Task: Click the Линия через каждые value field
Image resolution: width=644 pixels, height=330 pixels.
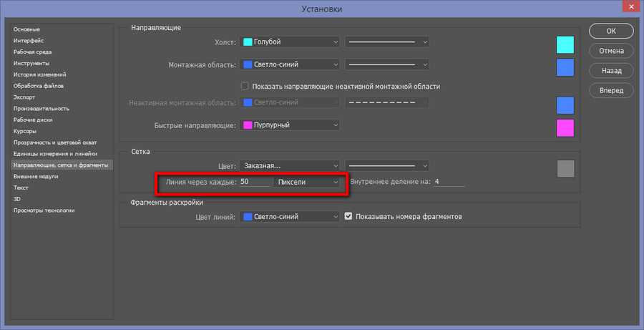Action: pyautogui.click(x=254, y=182)
